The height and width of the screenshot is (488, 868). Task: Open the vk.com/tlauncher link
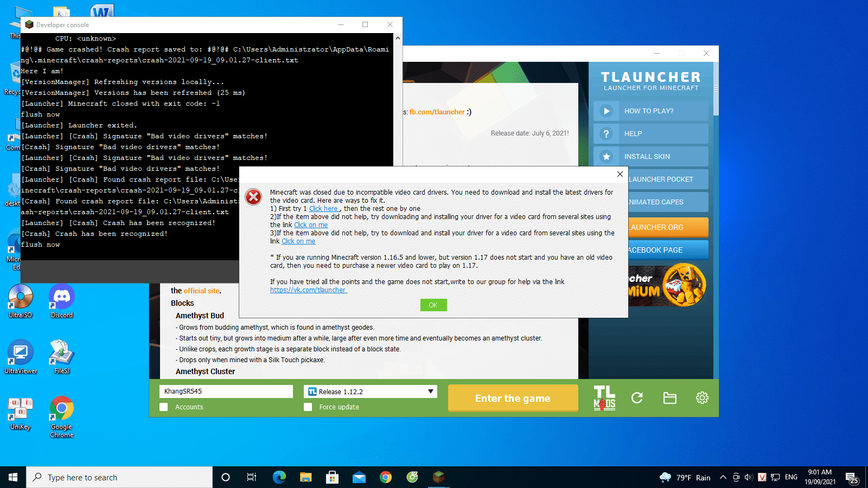pyautogui.click(x=308, y=290)
